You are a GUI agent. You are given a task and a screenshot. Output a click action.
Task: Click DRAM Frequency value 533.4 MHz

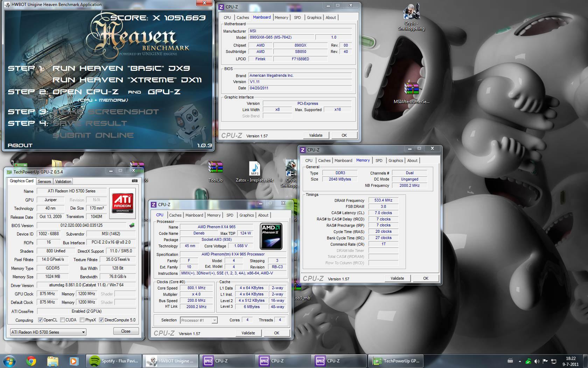pos(383,200)
